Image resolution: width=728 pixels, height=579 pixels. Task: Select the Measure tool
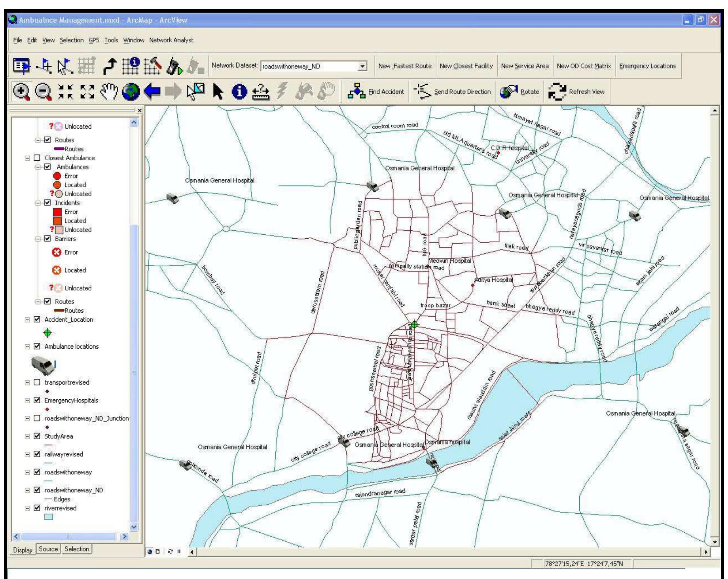click(260, 92)
